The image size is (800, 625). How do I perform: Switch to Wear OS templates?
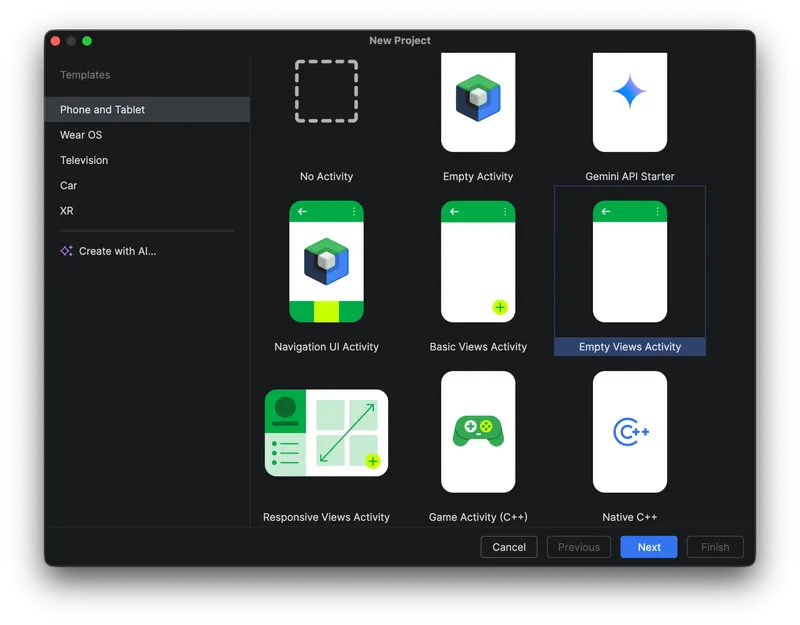tap(147, 135)
